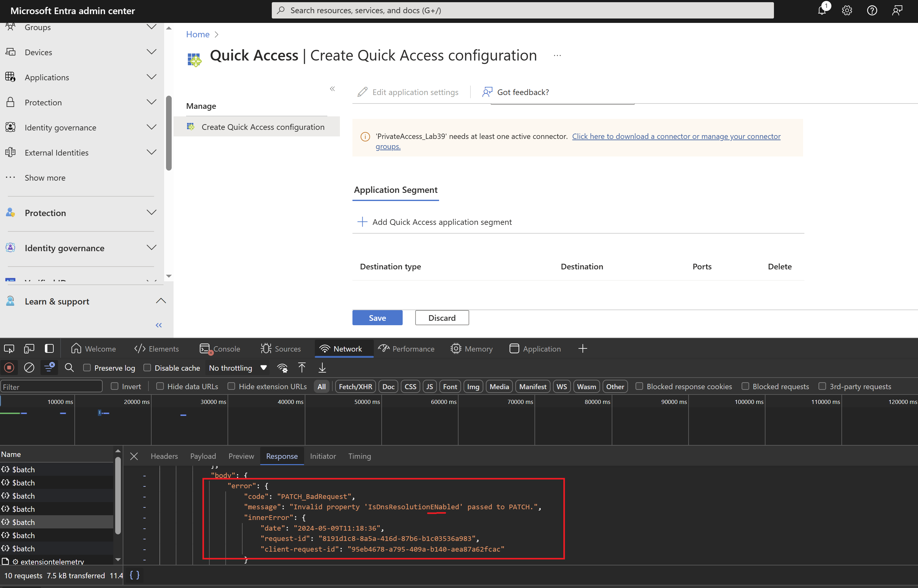Clear the network log
Screen dimensions: 918x588
(x=29, y=368)
